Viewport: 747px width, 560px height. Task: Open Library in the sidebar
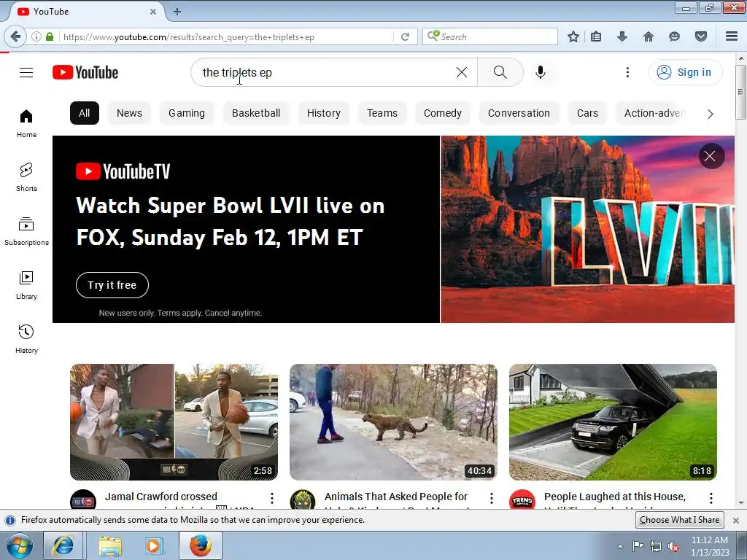(26, 285)
